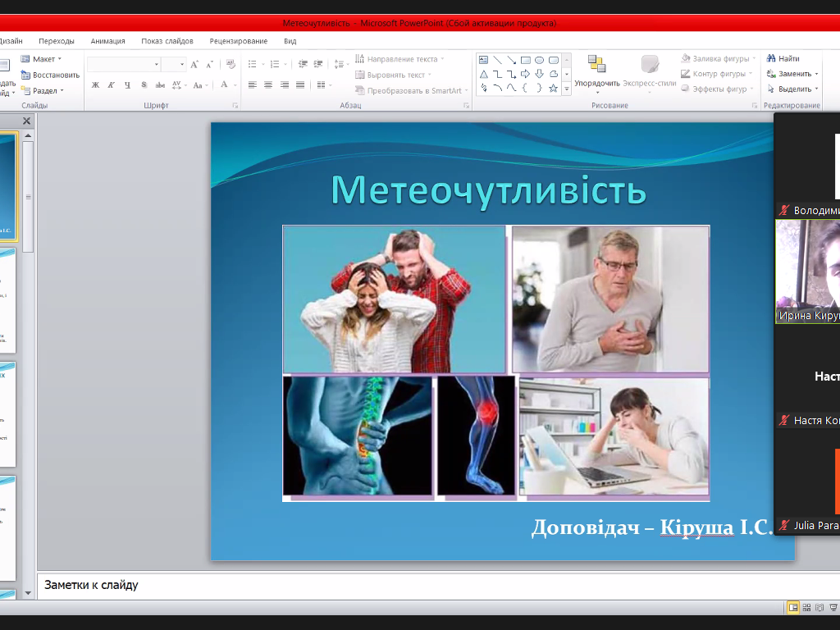Image resolution: width=840 pixels, height=630 pixels.
Task: Open the Переходы tab
Action: tap(57, 41)
